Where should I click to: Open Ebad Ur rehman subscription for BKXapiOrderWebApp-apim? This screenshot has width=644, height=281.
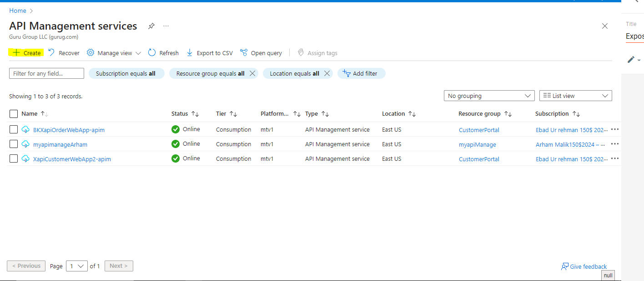tap(572, 130)
